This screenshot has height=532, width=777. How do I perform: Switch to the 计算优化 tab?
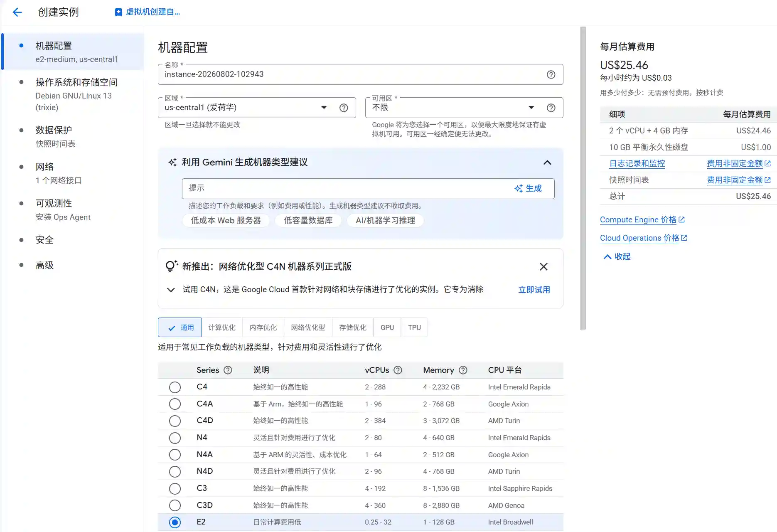pyautogui.click(x=222, y=328)
